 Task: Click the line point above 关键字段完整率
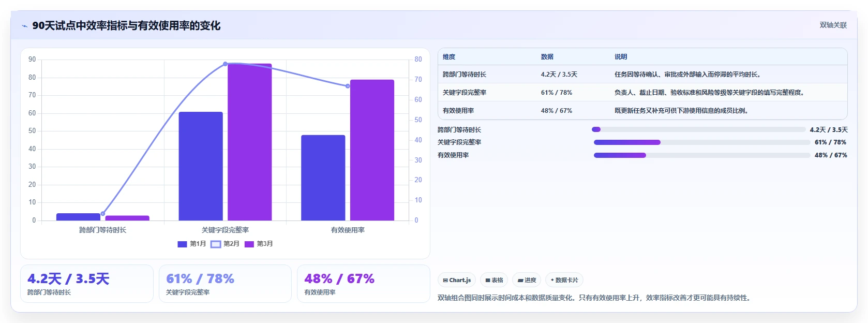click(225, 64)
